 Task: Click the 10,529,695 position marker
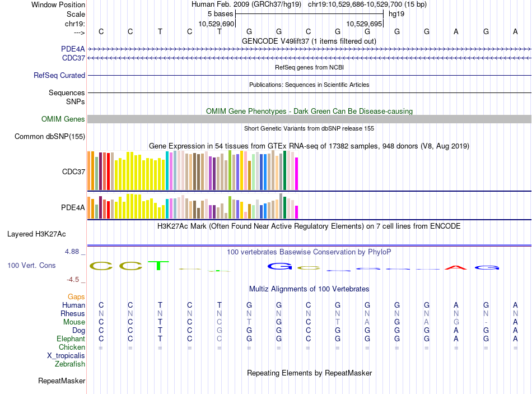point(365,24)
